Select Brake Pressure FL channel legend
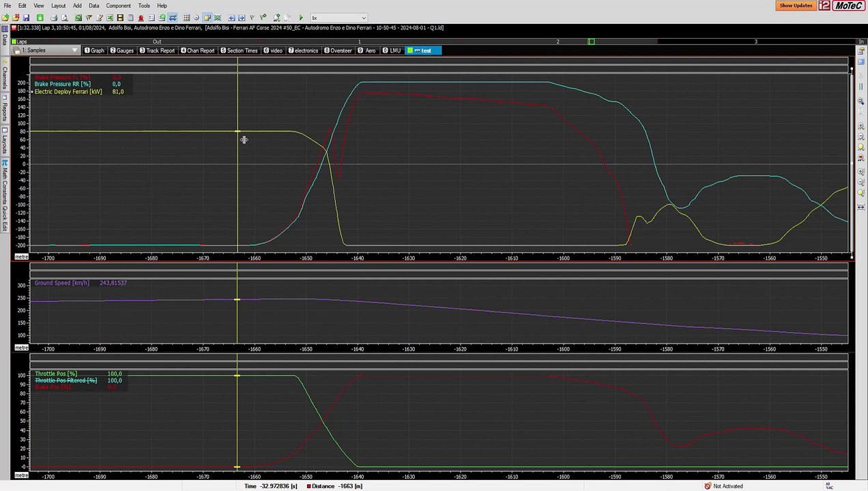868x491 pixels. point(61,77)
